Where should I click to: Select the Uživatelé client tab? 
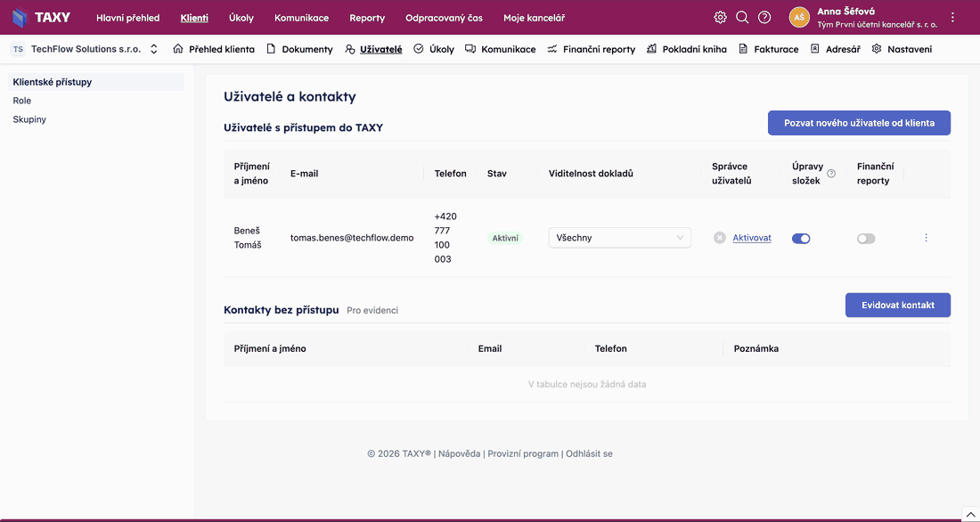[x=374, y=49]
